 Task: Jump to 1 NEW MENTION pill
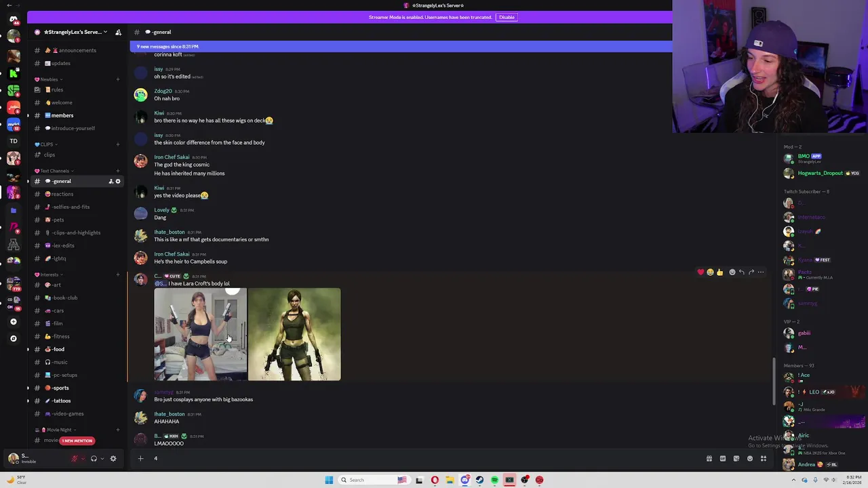coord(77,441)
